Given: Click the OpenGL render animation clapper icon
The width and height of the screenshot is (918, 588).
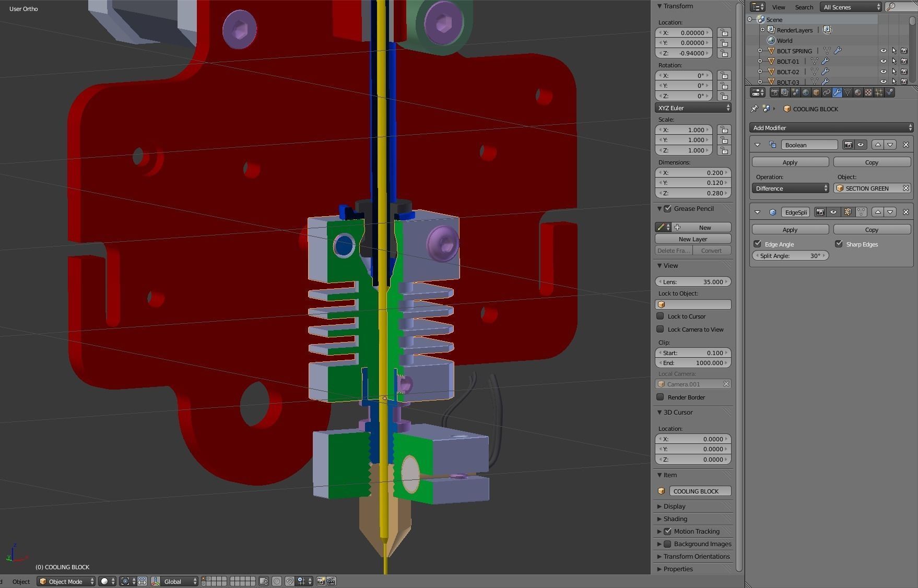Looking at the screenshot, I should click(331, 581).
